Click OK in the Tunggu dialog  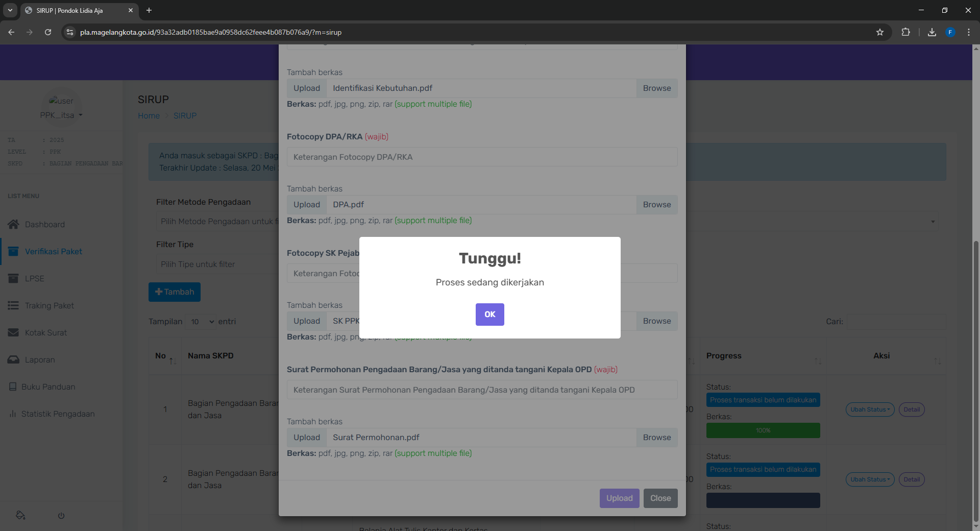pyautogui.click(x=489, y=315)
